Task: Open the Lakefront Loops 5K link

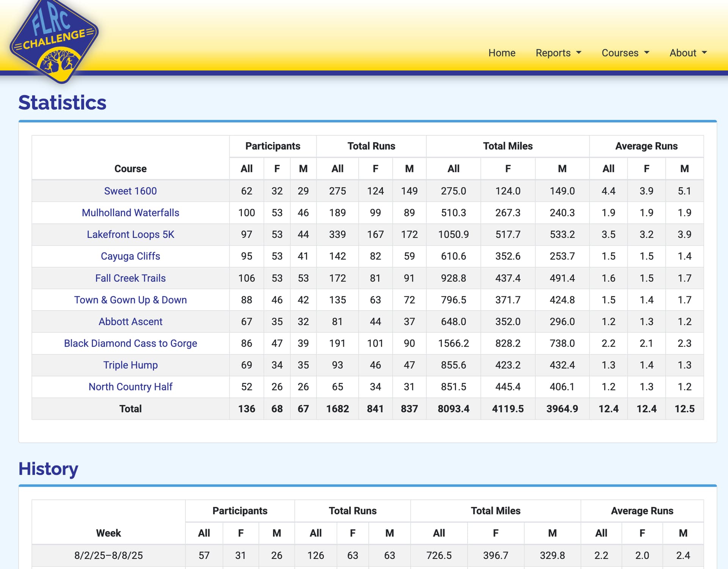Action: point(130,234)
